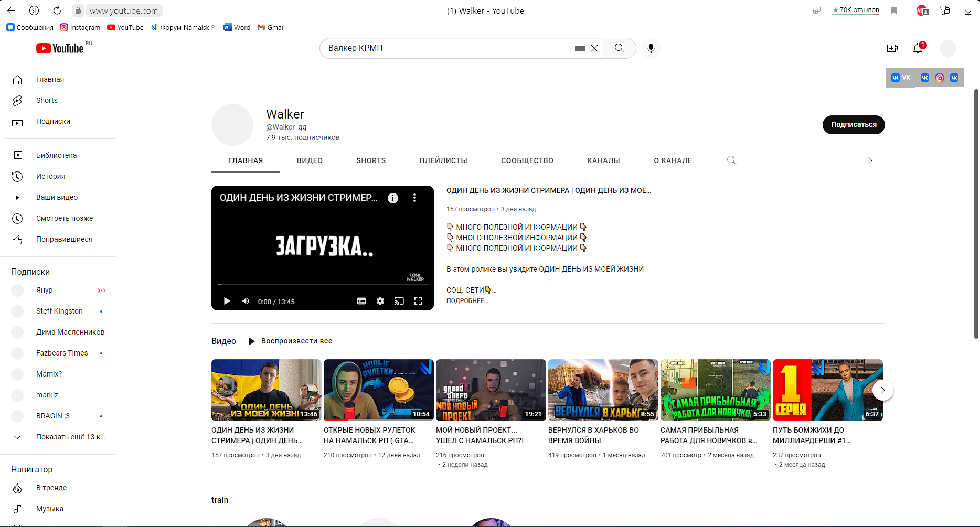
Task: Open player settings gear
Action: coord(380,301)
